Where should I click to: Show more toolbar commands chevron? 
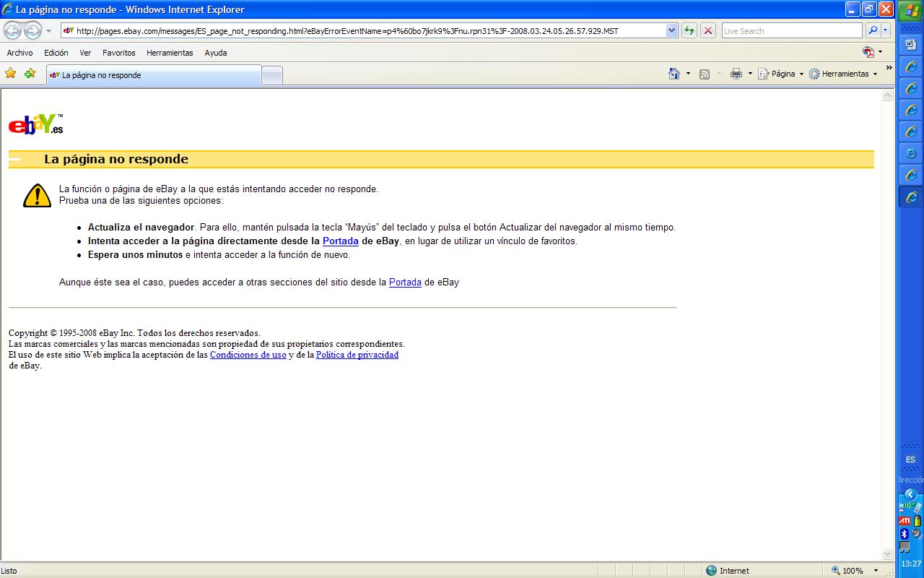pos(889,68)
